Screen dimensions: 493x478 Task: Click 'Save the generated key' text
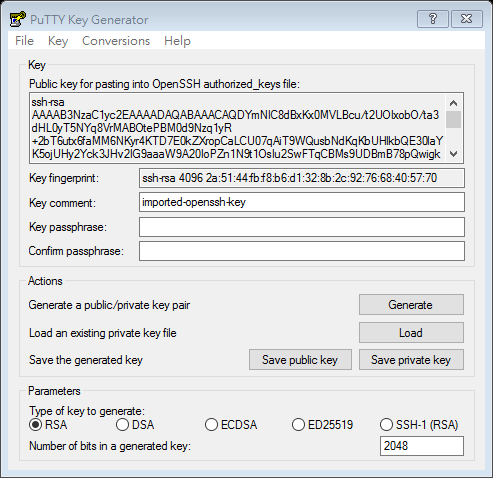click(86, 360)
